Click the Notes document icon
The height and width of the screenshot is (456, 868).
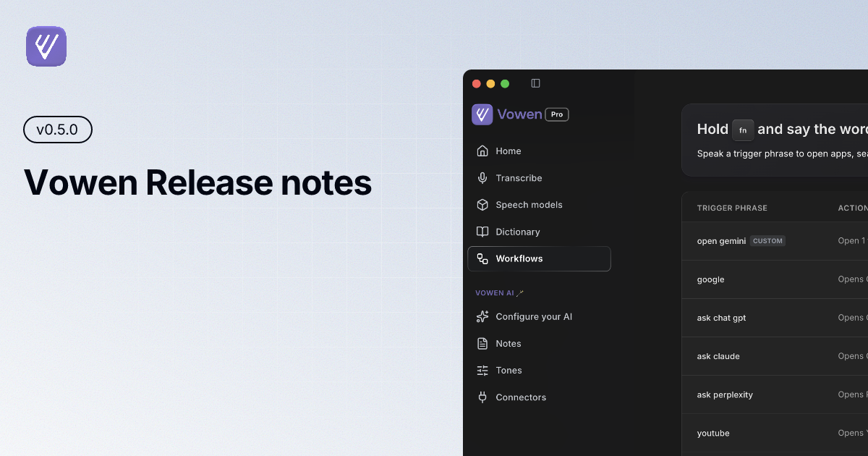tap(482, 344)
